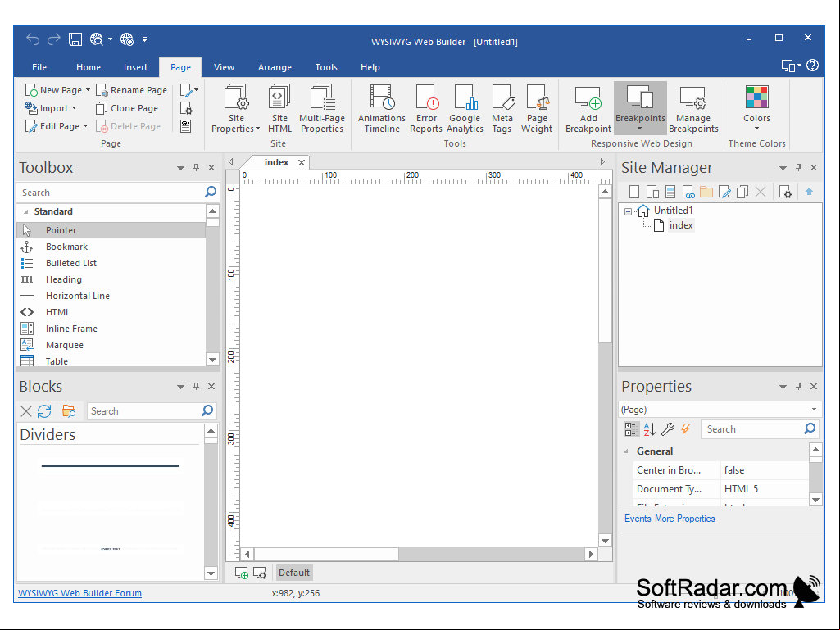This screenshot has height=630, width=840.
Task: Click the wrench icon in Properties
Action: click(668, 429)
